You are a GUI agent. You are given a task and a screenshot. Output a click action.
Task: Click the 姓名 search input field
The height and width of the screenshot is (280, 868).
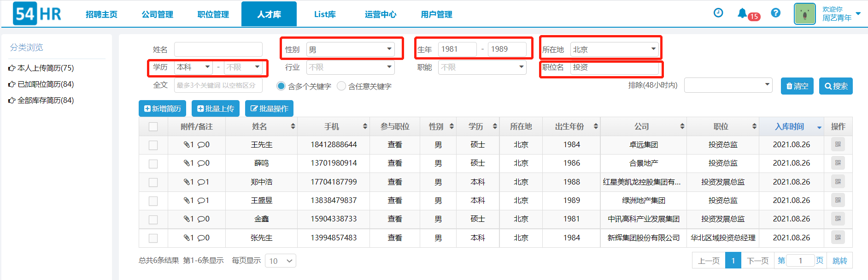(x=218, y=49)
